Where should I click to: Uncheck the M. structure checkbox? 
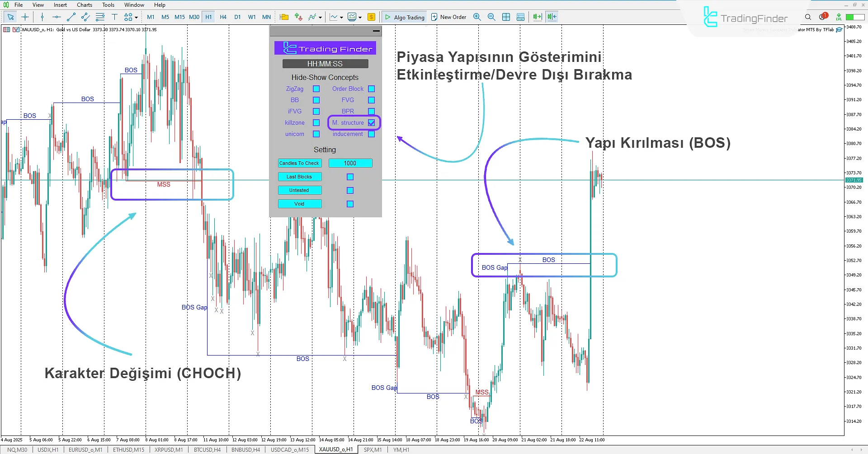(x=372, y=122)
